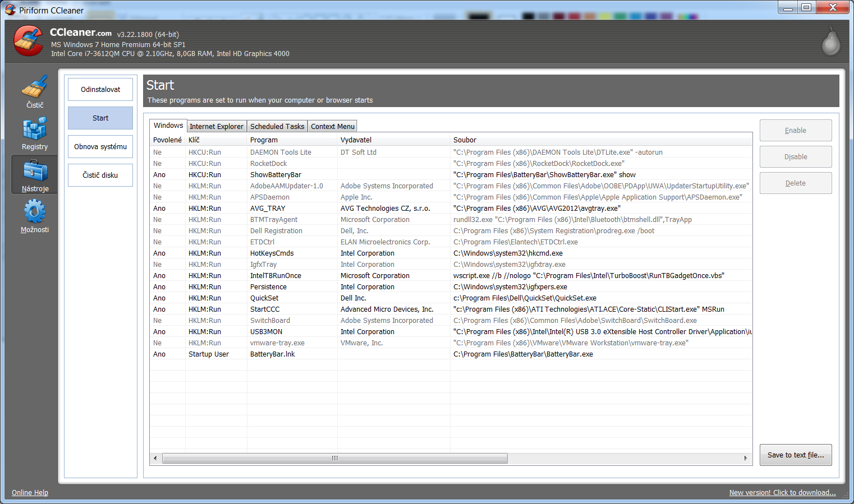Switch to the Windows tab
Image resolution: width=854 pixels, height=504 pixels.
(x=168, y=126)
